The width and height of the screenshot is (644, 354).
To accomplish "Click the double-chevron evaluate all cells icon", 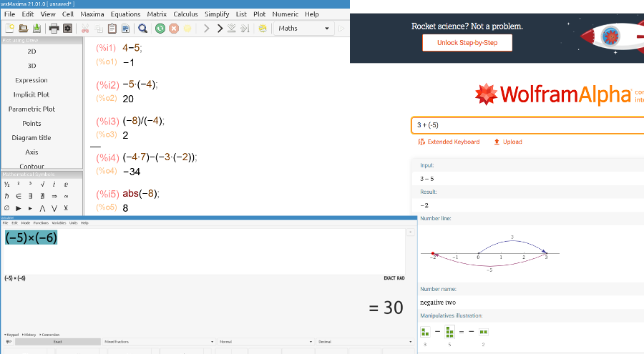I will point(245,29).
